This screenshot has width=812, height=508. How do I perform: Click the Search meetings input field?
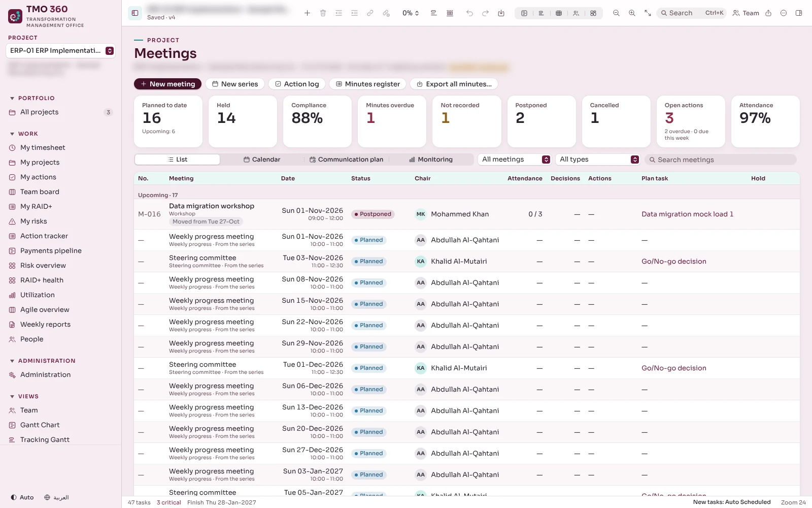click(721, 160)
